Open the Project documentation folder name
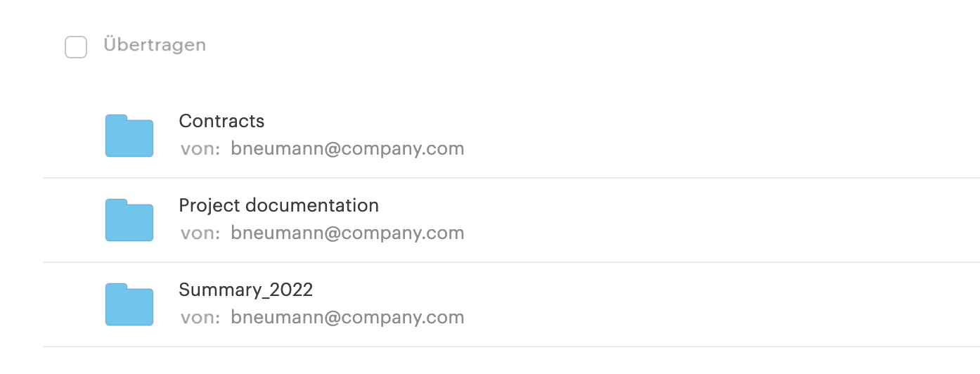This screenshot has height=374, width=980. [279, 205]
